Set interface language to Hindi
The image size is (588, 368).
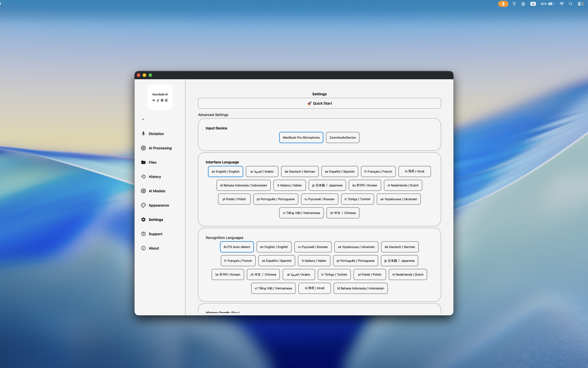(415, 172)
